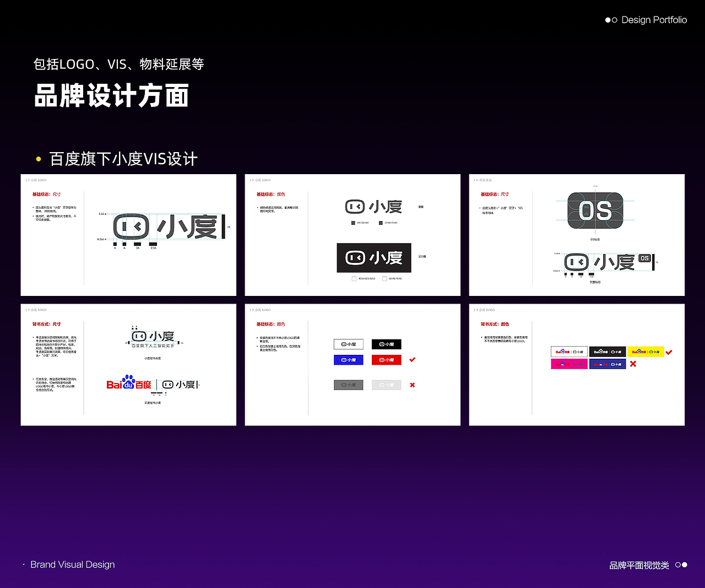Select the dark blue Baidu 小度 swatch in last slide

coord(608,364)
